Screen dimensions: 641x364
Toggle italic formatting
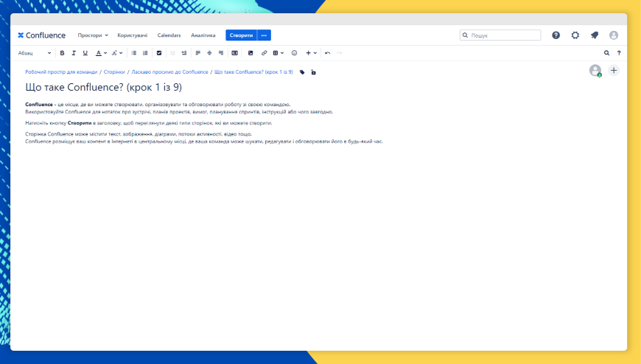point(74,53)
